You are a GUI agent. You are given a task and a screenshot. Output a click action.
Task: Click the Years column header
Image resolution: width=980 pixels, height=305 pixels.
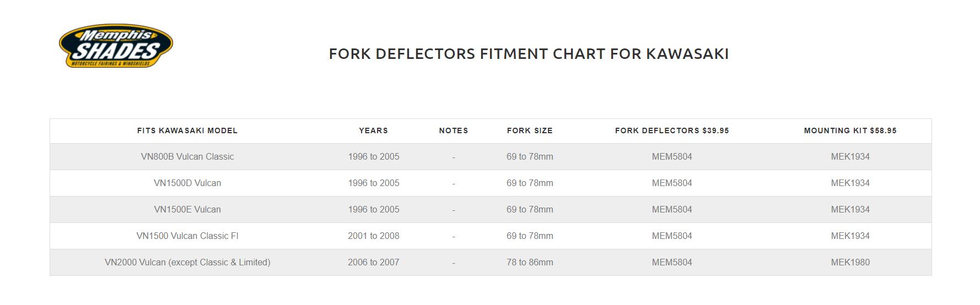[373, 131]
